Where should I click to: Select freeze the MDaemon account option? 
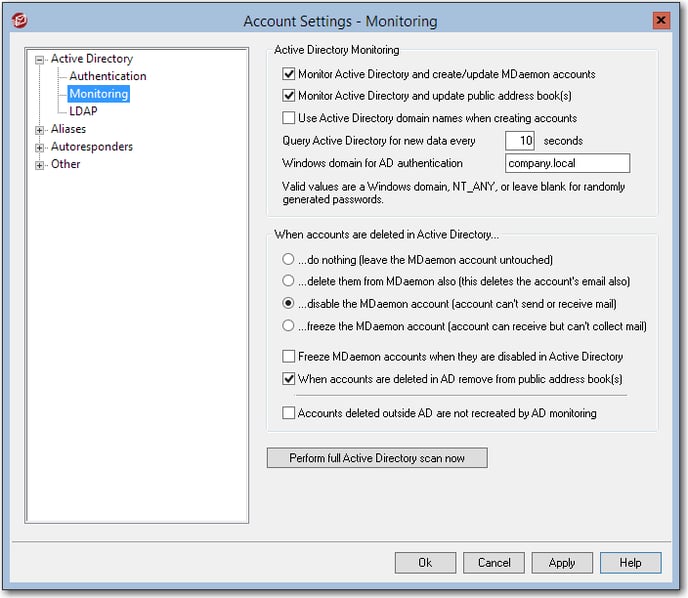coord(288,326)
